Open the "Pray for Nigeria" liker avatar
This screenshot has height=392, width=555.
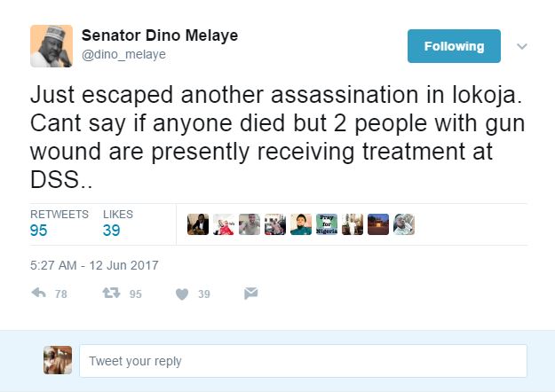tap(327, 224)
